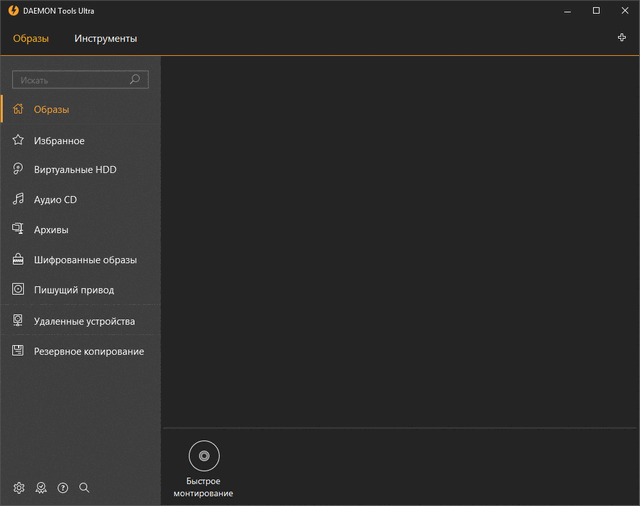The width and height of the screenshot is (640, 506).
Task: Switch to the Инструменты tab
Action: pos(105,39)
